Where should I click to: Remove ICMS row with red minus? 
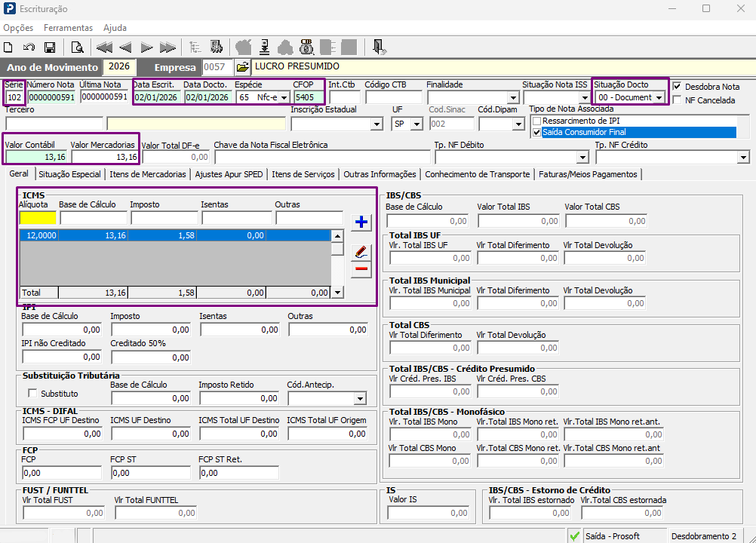[361, 268]
